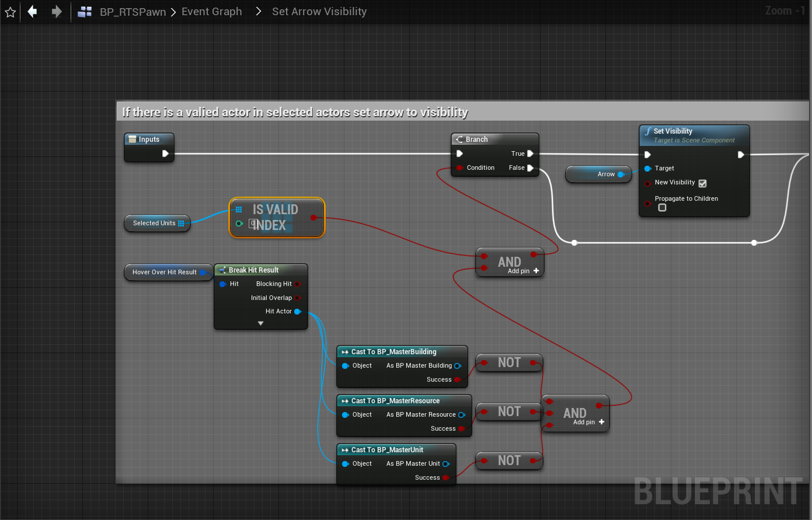Go to the Event Graph breadcrumb
The width and height of the screenshot is (812, 520).
click(211, 12)
